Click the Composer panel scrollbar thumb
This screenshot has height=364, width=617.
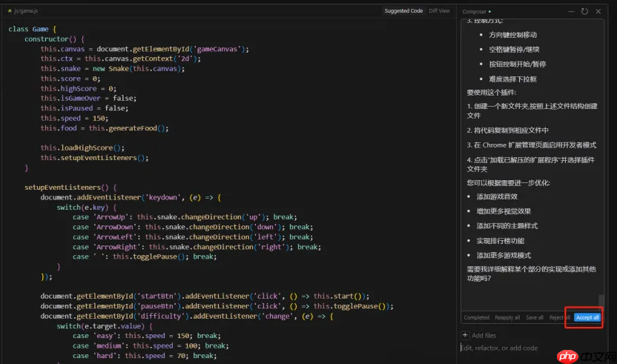[x=601, y=301]
